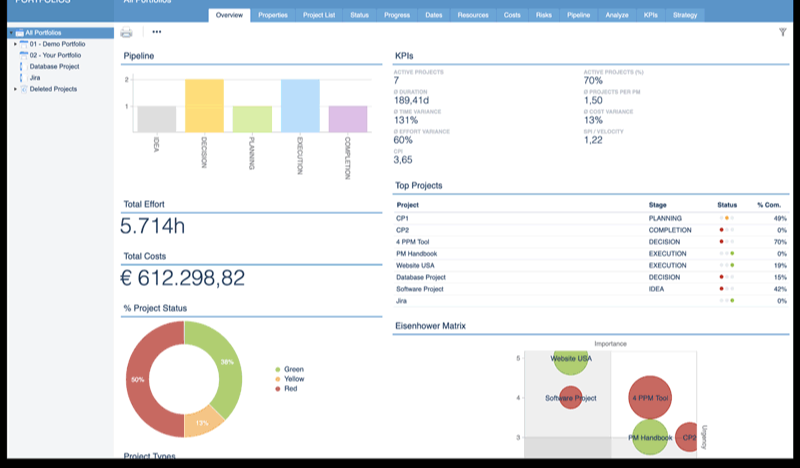Open CP1 in the Top Projects table

[x=402, y=217]
